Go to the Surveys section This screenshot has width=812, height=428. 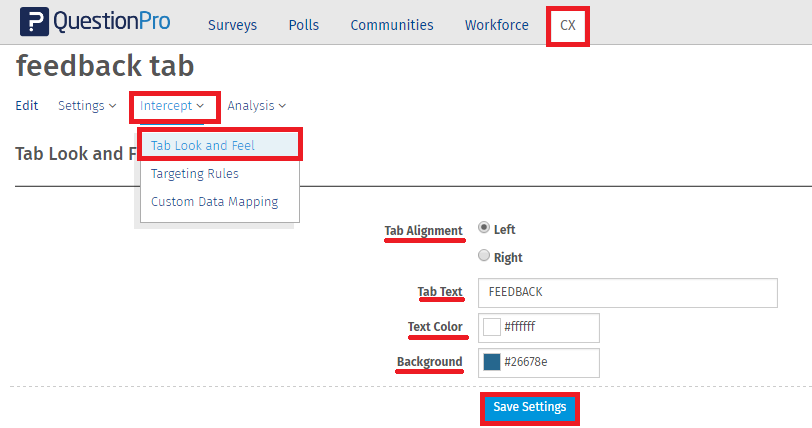pyautogui.click(x=232, y=25)
